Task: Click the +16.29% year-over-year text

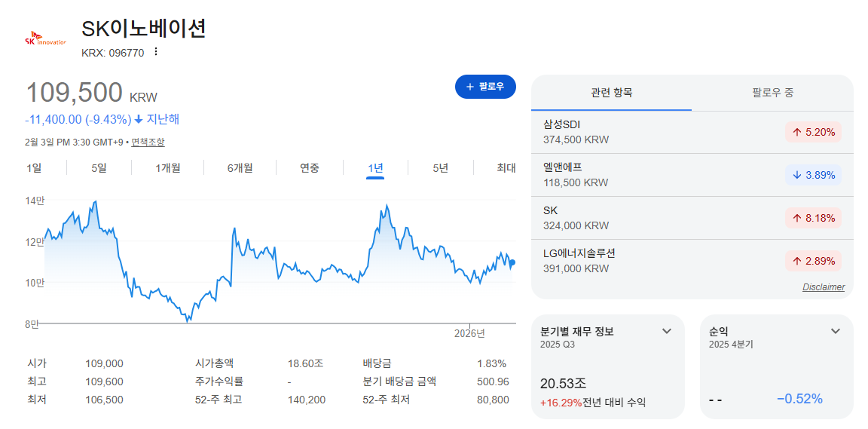Action: click(561, 403)
